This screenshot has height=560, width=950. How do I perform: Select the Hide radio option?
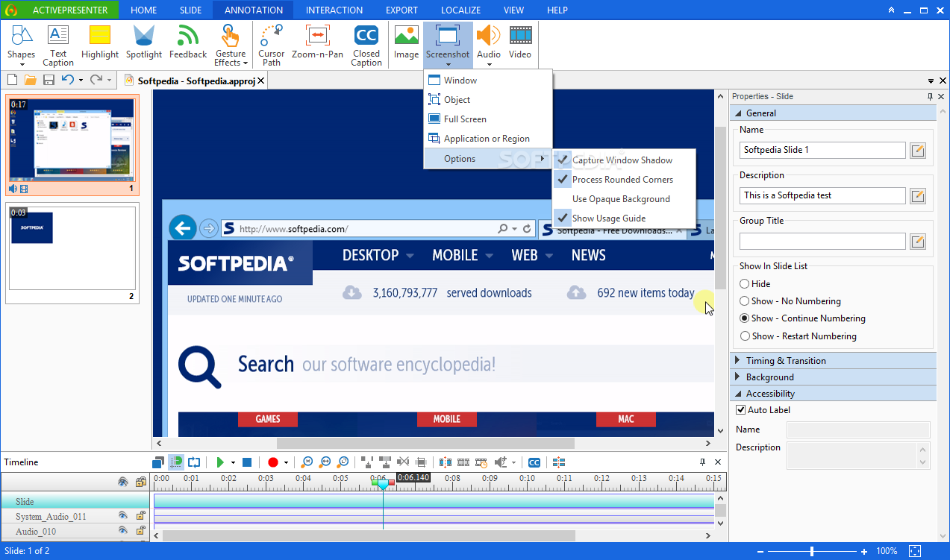pyautogui.click(x=755, y=283)
